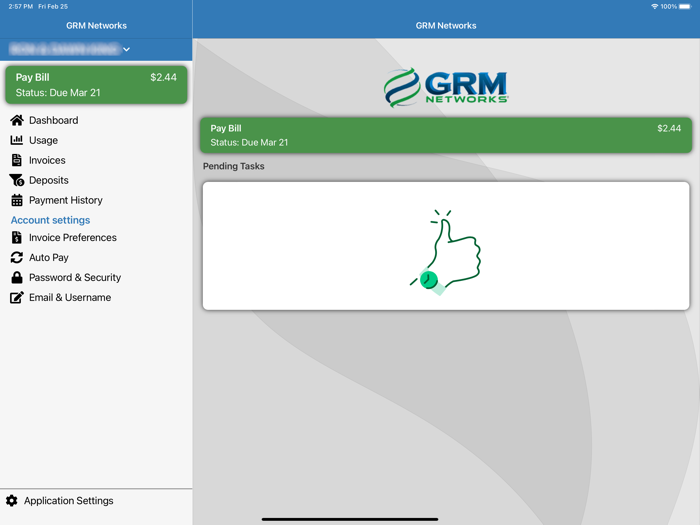Click the Password & Security lock icon
Screen dimensions: 700x525
click(x=17, y=277)
